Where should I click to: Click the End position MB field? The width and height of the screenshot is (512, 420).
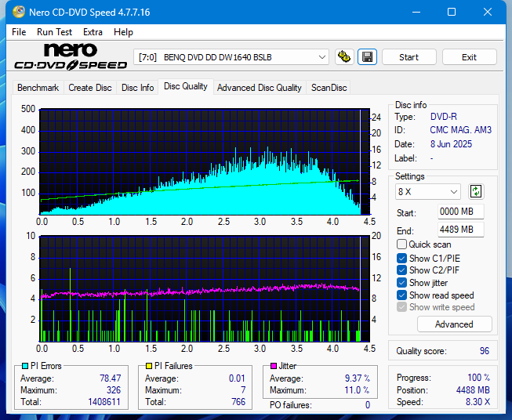point(460,230)
